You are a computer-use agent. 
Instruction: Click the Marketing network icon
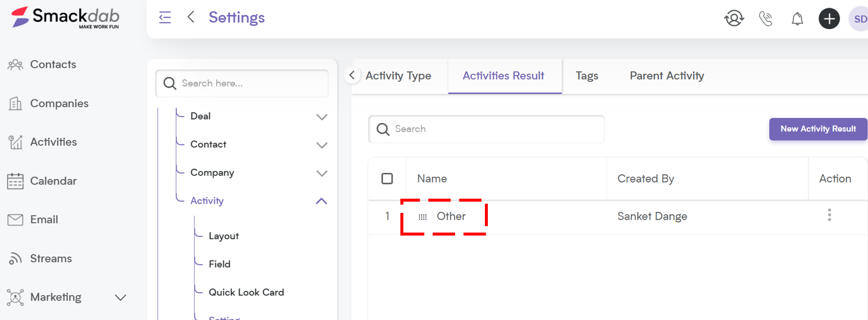(x=15, y=297)
